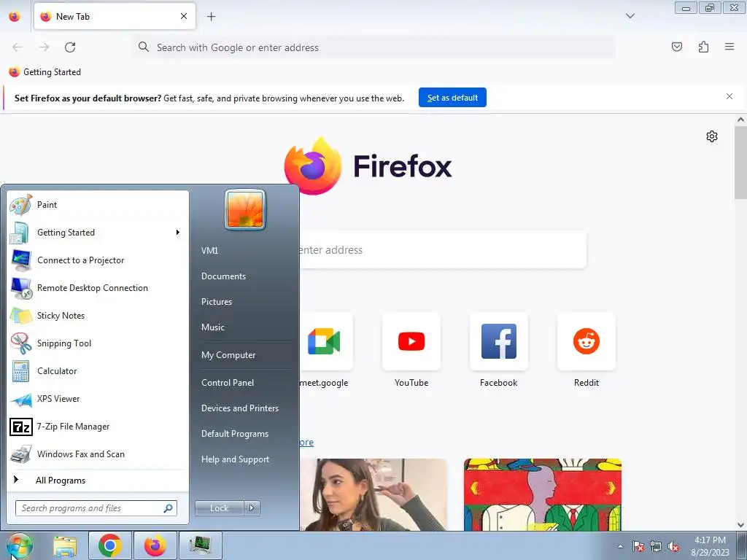Click the scrollbar down arrow
Screen dimensions: 747x560
[740, 524]
